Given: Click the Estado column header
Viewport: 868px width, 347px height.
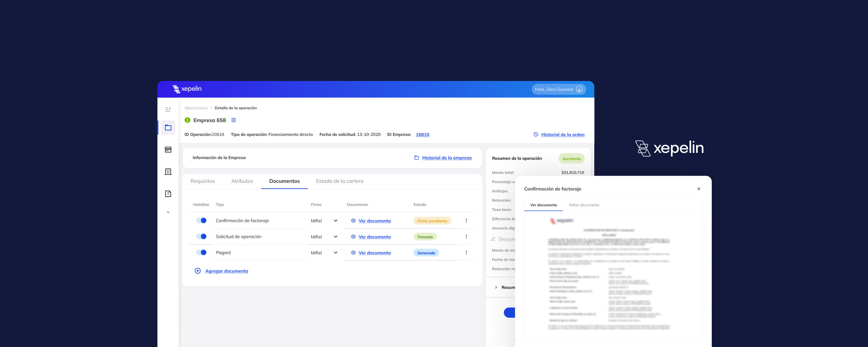Looking at the screenshot, I should tap(420, 205).
